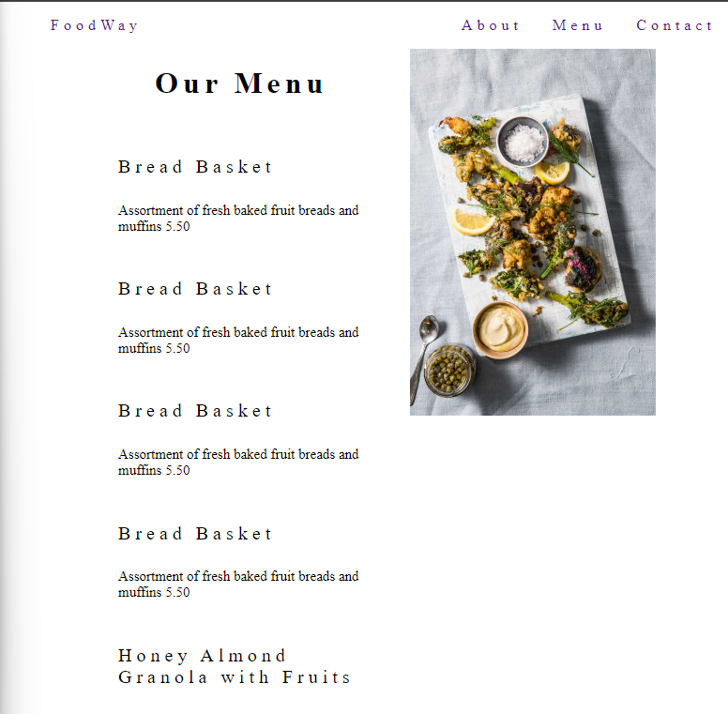This screenshot has height=714, width=728.
Task: Select the fourth Bread Basket heading
Action: coord(195,534)
